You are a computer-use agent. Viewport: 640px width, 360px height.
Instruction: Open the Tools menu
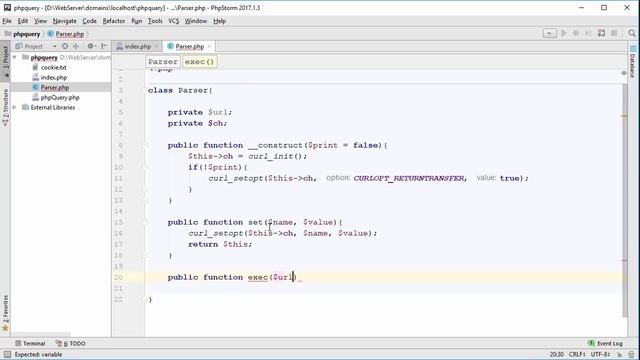[155, 21]
